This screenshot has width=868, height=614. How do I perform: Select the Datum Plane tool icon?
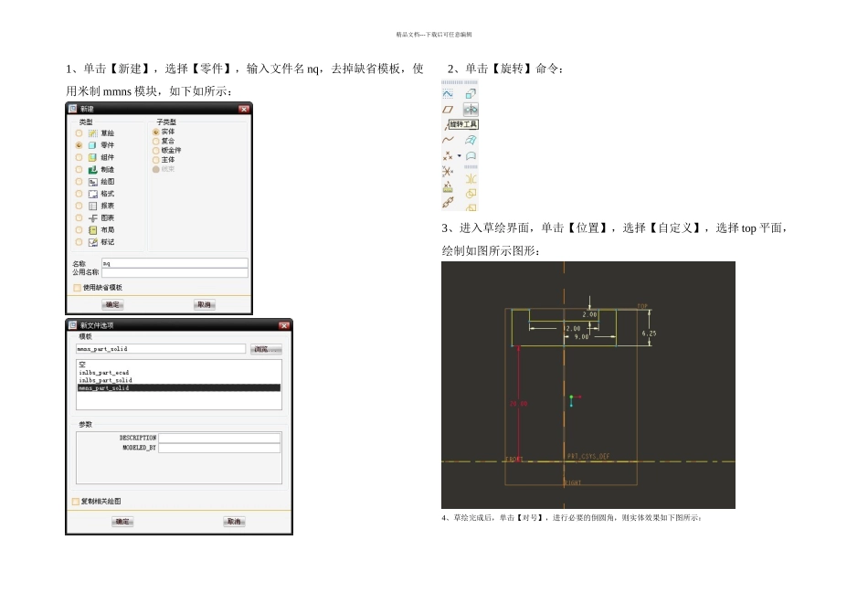[448, 109]
